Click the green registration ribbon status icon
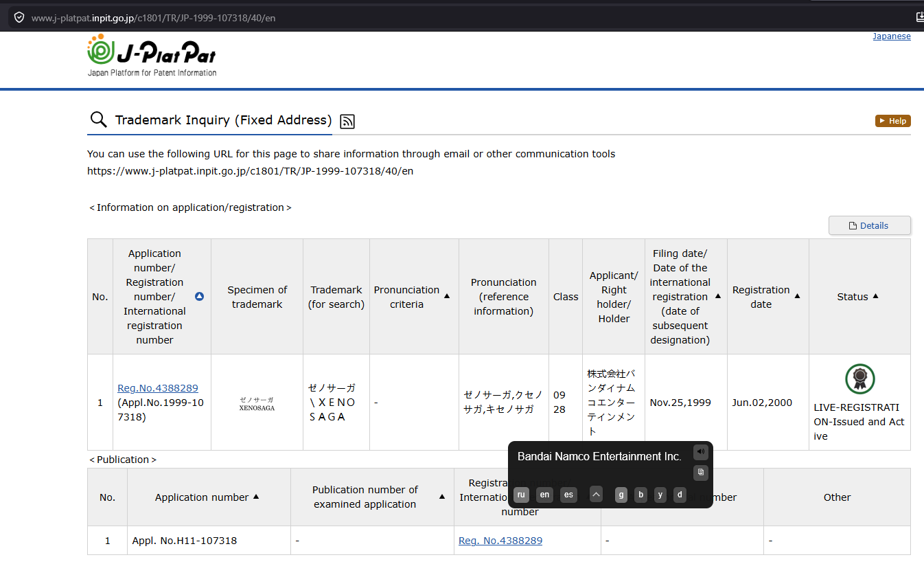The height and width of the screenshot is (564, 924). click(x=859, y=379)
